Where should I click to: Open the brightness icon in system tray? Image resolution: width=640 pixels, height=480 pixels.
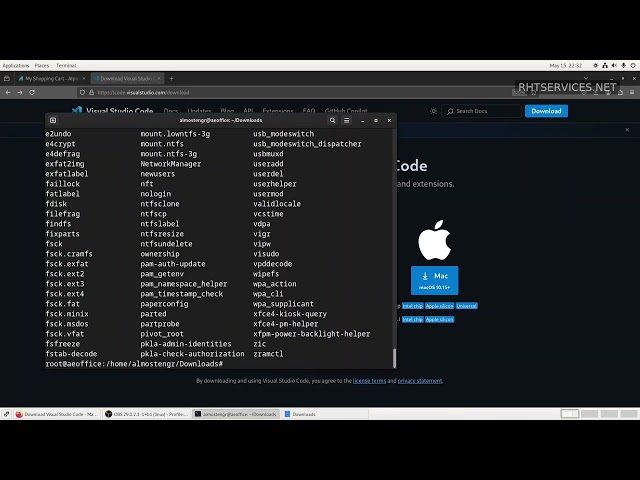[596, 65]
